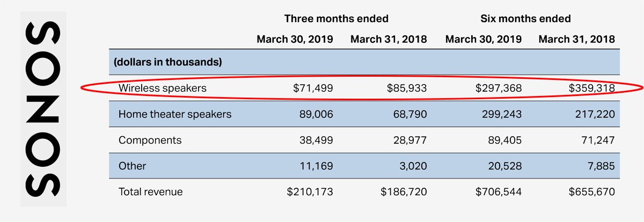644x222 pixels.
Task: Click the Three months ended header
Action: coord(336,19)
